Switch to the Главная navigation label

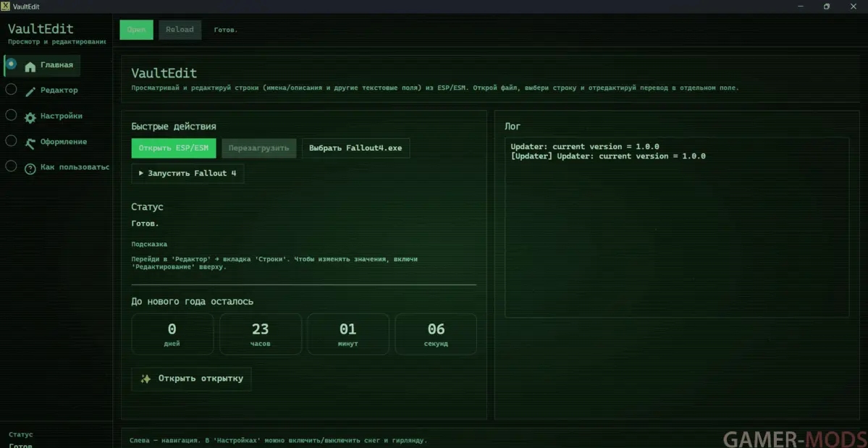click(56, 65)
